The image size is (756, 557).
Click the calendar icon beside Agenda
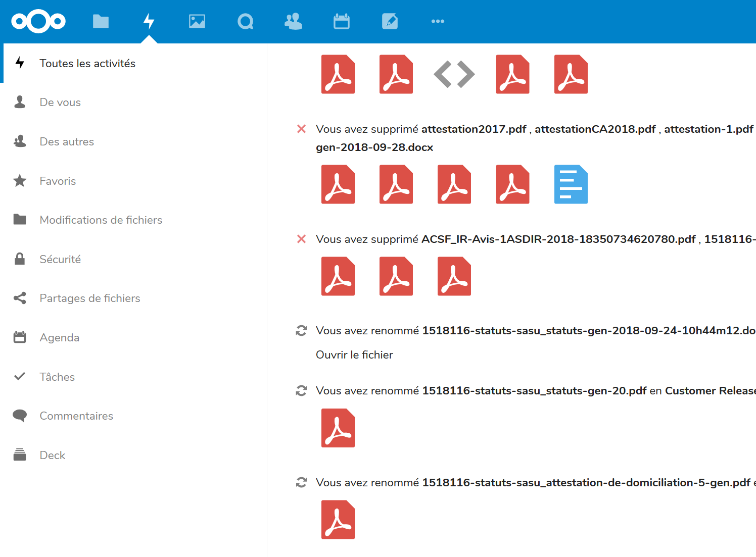[20, 337]
